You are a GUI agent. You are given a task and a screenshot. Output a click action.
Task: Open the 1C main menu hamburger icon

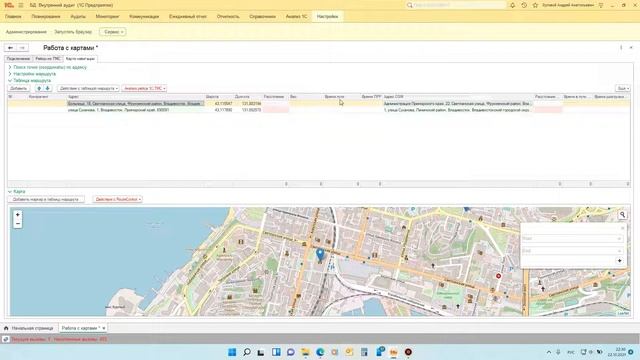coord(21,5)
